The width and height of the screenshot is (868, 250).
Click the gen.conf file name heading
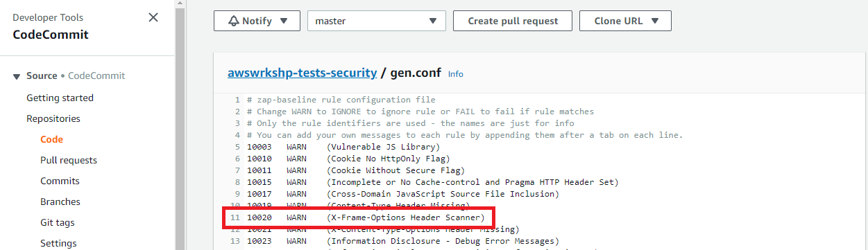416,72
